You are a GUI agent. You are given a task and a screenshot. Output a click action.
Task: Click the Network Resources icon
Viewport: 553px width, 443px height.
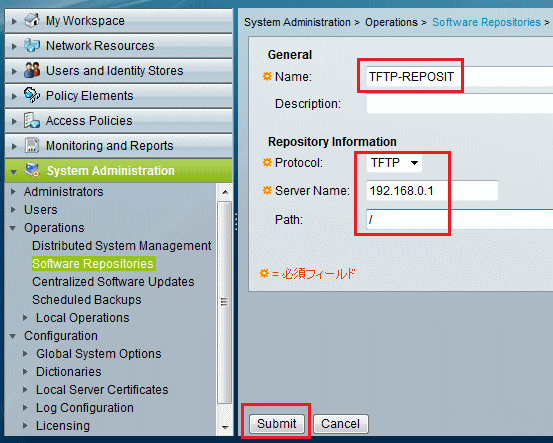pos(32,45)
